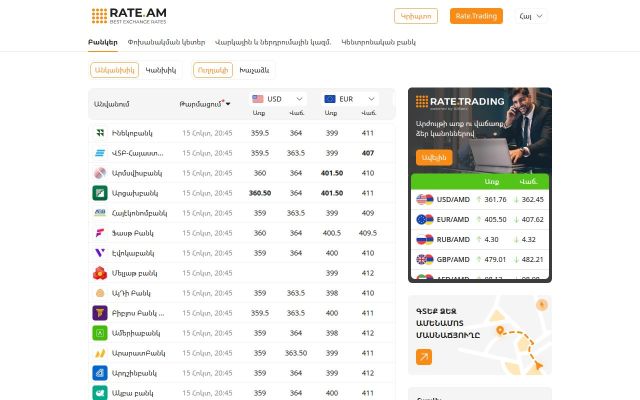Click the Byblos Bank purple logo
The image size is (640, 400).
[x=100, y=313]
